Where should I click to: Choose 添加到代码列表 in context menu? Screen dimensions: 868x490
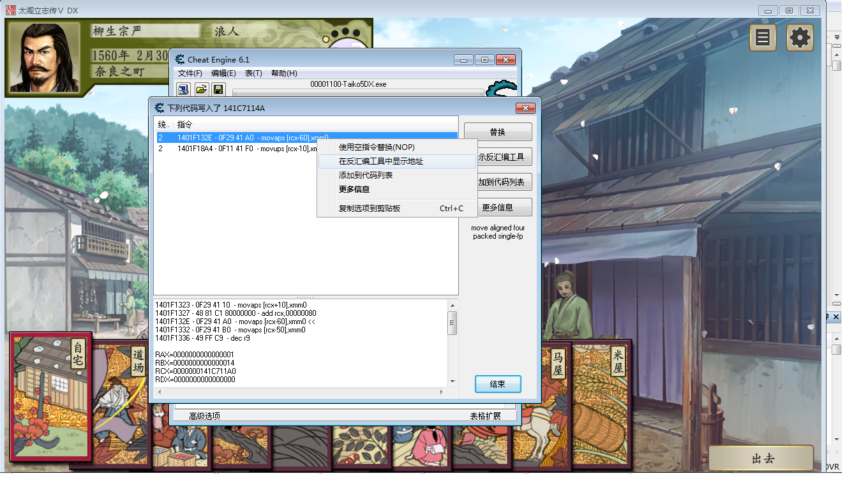tap(397, 175)
